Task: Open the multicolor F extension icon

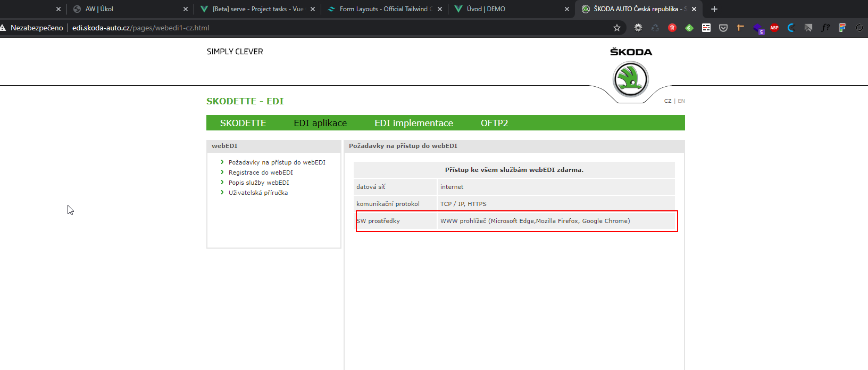Action: coord(842,28)
